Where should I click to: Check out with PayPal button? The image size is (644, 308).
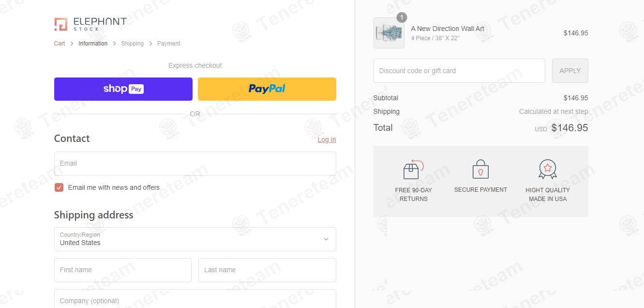(267, 89)
